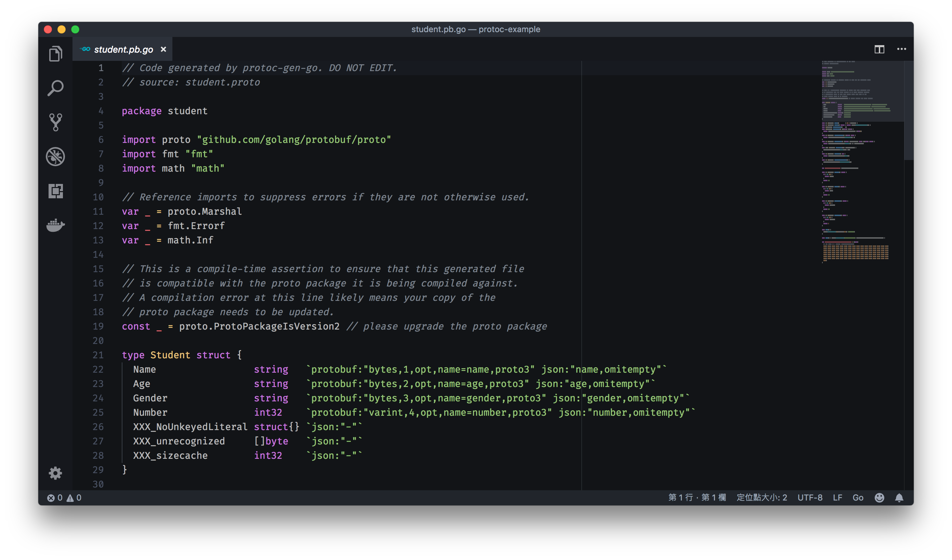Click the "github.com/golang/protobuf/proto" import string
The width and height of the screenshot is (952, 560).
[x=294, y=140]
